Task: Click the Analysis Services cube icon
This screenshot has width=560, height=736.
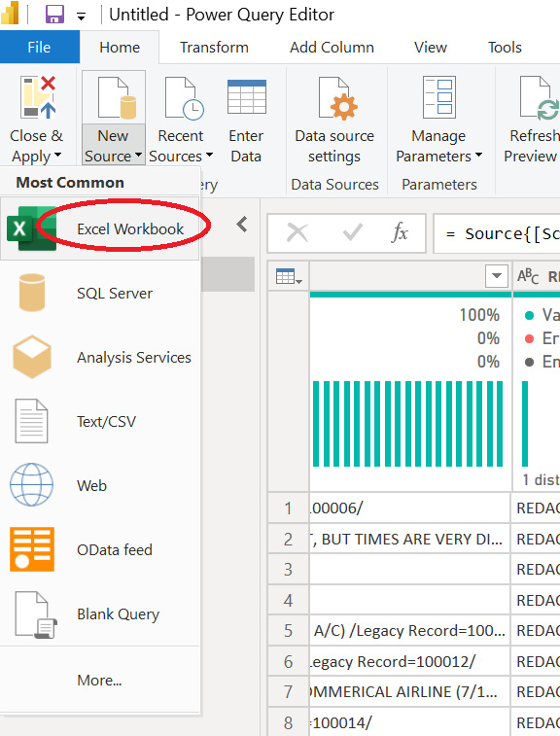Action: (x=32, y=357)
